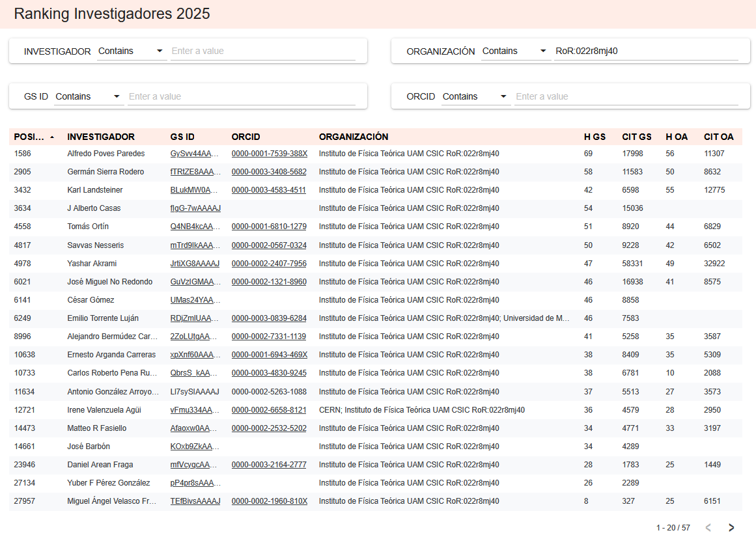Click Antonio González Arroyo name
The width and height of the screenshot is (756, 537).
pyautogui.click(x=113, y=392)
